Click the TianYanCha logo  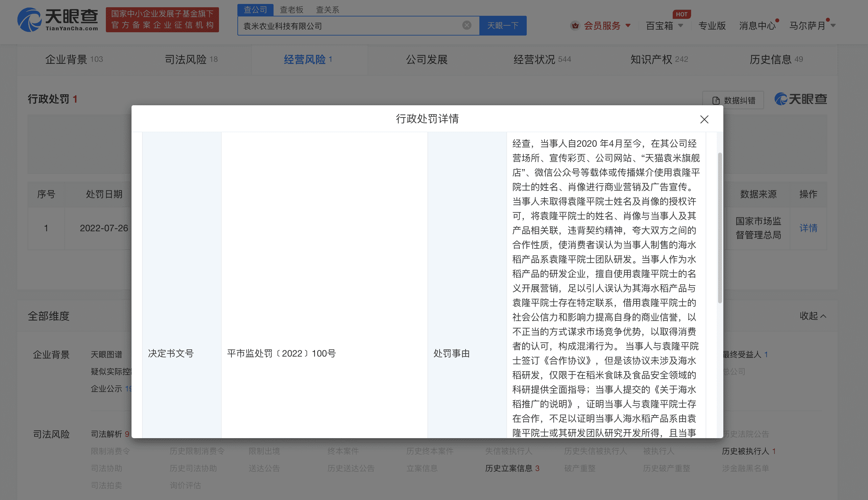(58, 20)
